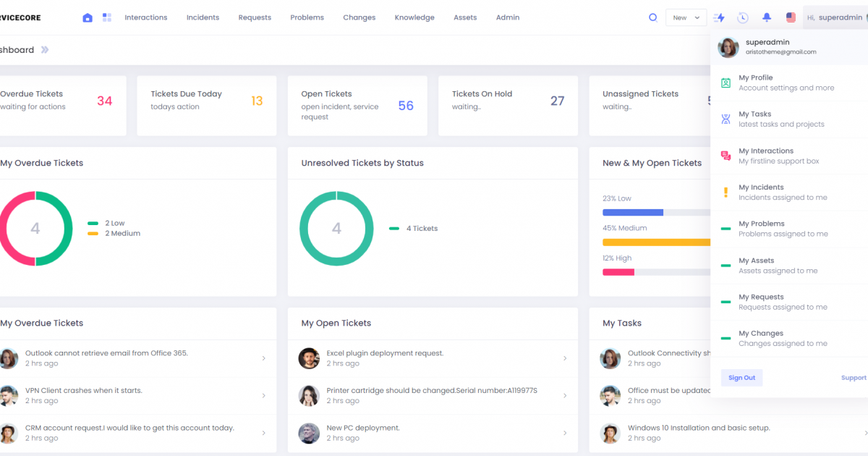This screenshot has height=456, width=868.
Task: Open quick actions lightning icon
Action: point(719,17)
